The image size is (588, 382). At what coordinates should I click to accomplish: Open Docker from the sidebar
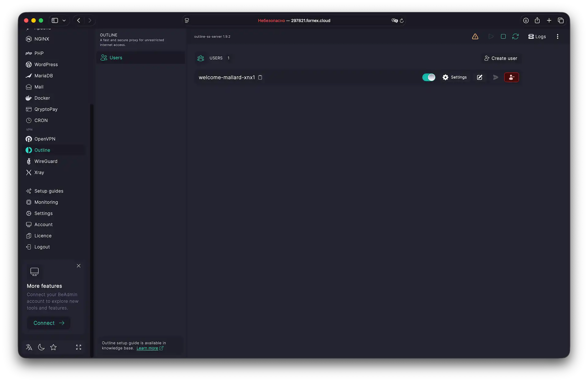coord(42,98)
